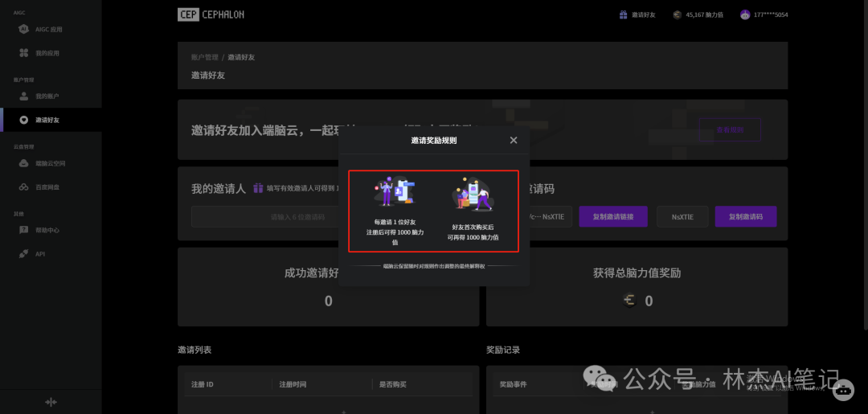Image resolution: width=868 pixels, height=414 pixels.
Task: Click the CEP Cephalon logo
Action: 211,15
